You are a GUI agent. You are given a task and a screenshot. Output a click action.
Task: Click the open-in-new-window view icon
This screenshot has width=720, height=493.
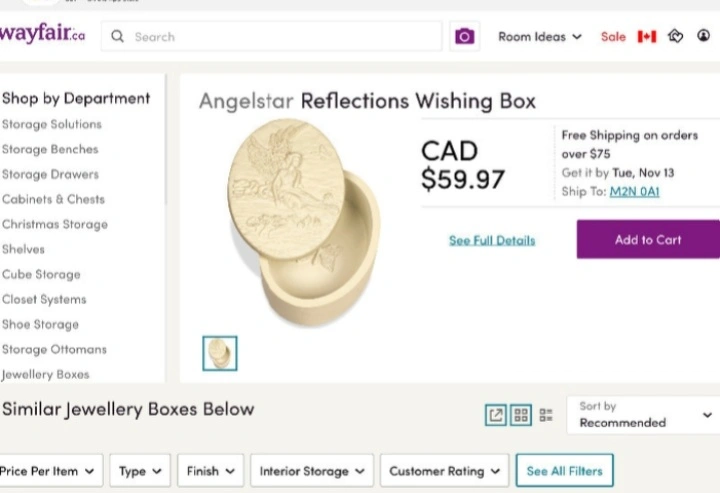pos(495,414)
